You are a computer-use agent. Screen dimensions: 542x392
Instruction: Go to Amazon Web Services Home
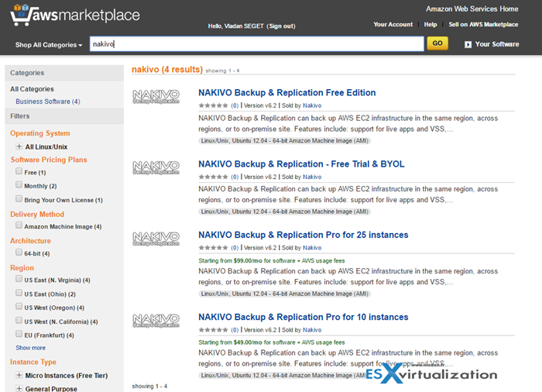(x=472, y=9)
